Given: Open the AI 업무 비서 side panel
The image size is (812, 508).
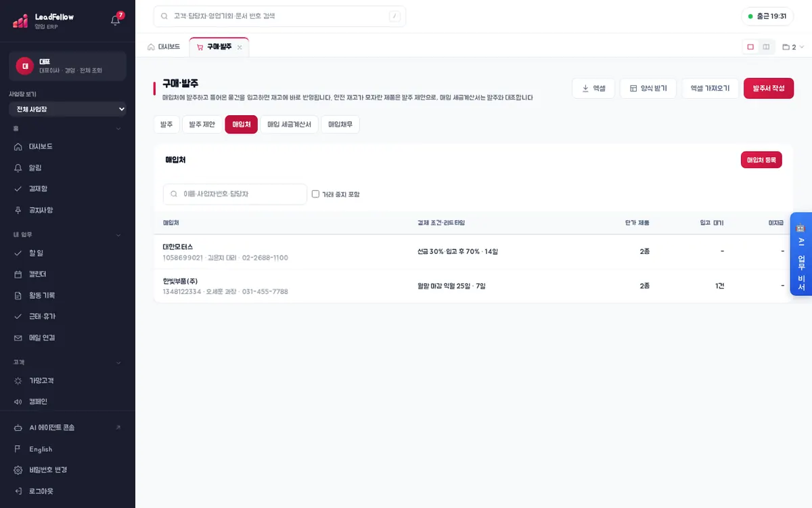Looking at the screenshot, I should [x=800, y=254].
